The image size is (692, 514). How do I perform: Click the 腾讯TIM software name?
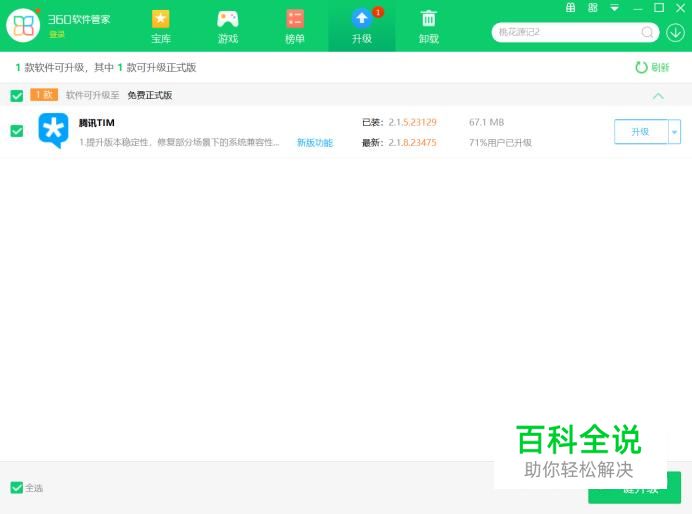pyautogui.click(x=97, y=123)
